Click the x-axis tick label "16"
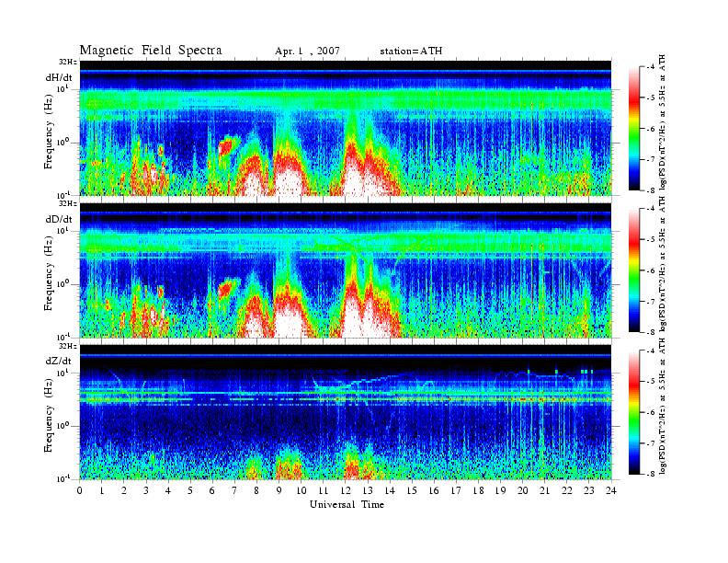 tap(434, 490)
